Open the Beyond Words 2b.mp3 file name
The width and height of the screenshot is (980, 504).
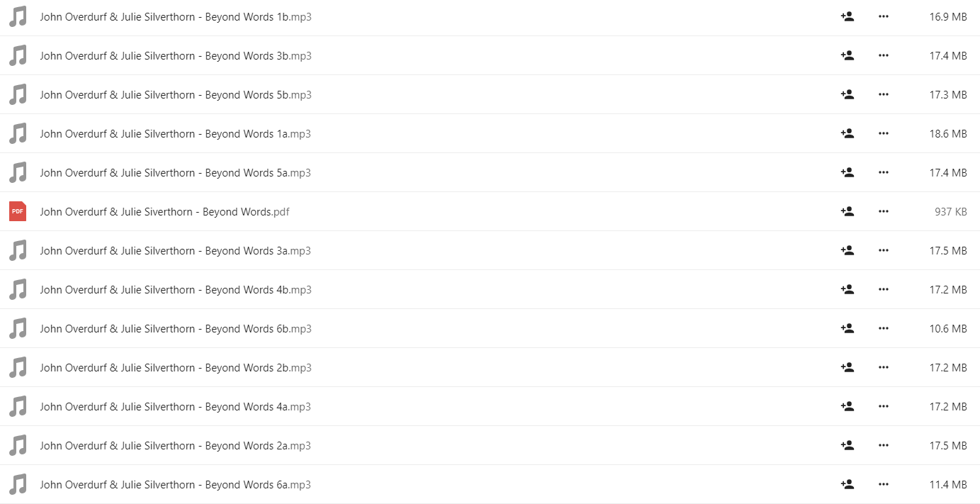coord(176,368)
